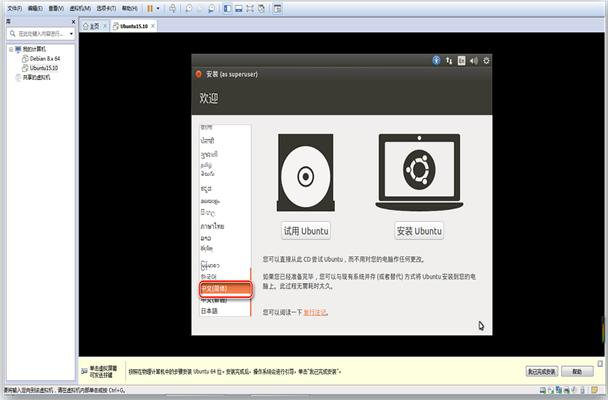
Task: Switch to Unity mode icon
Action: tap(261, 8)
